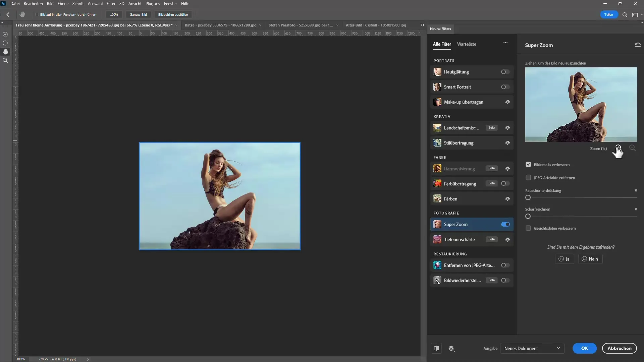Click the OK button

(x=584, y=348)
